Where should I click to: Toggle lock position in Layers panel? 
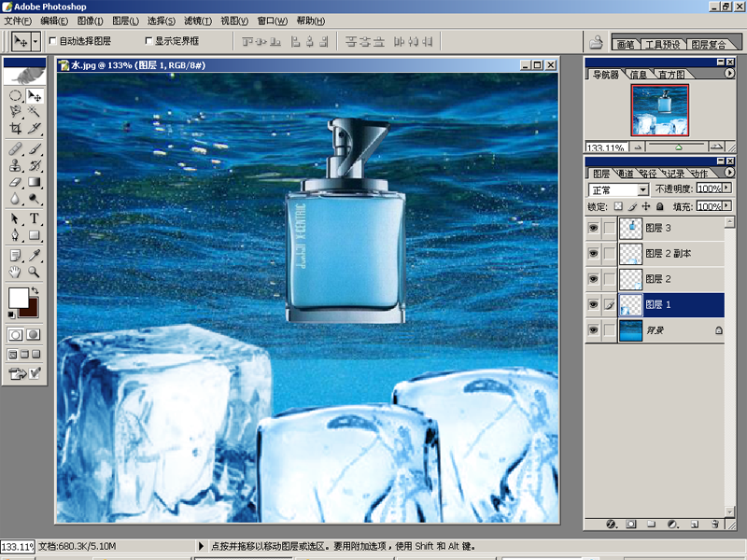[645, 206]
